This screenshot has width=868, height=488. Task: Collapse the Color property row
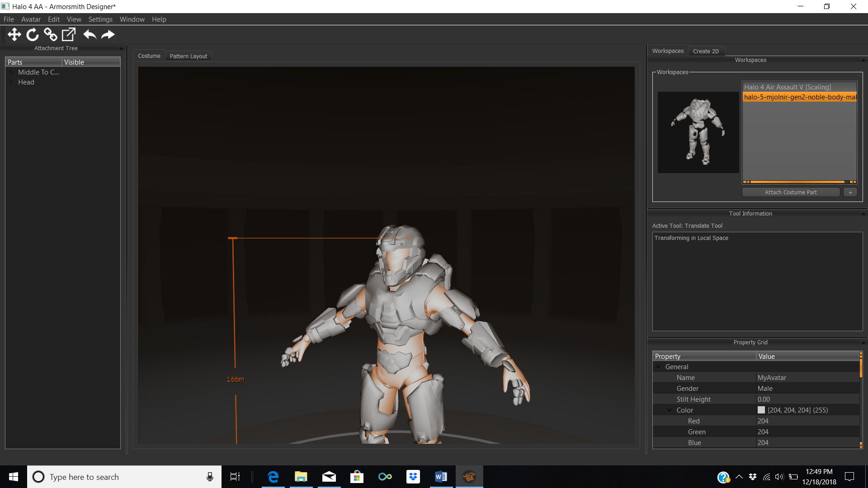670,410
